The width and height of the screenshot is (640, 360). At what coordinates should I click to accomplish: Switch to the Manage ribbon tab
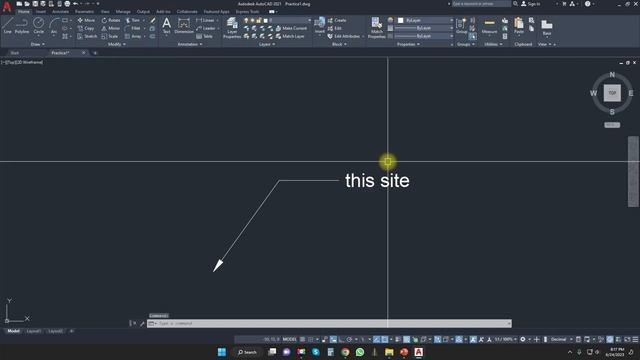pyautogui.click(x=123, y=12)
